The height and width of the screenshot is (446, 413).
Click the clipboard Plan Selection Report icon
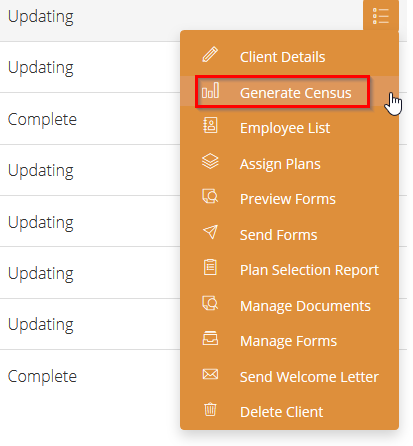click(210, 267)
